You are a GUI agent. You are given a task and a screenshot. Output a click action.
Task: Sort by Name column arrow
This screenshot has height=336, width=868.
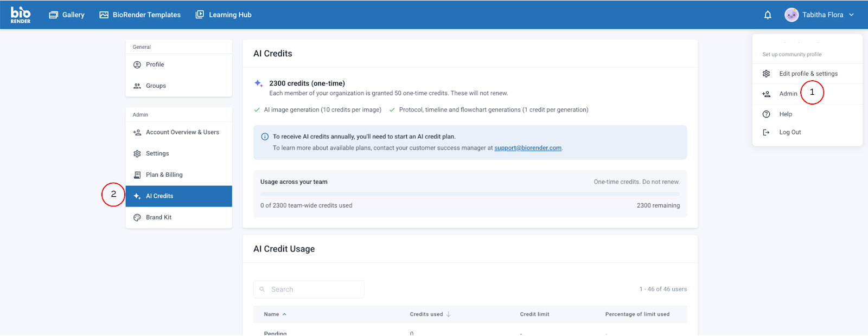tap(284, 314)
